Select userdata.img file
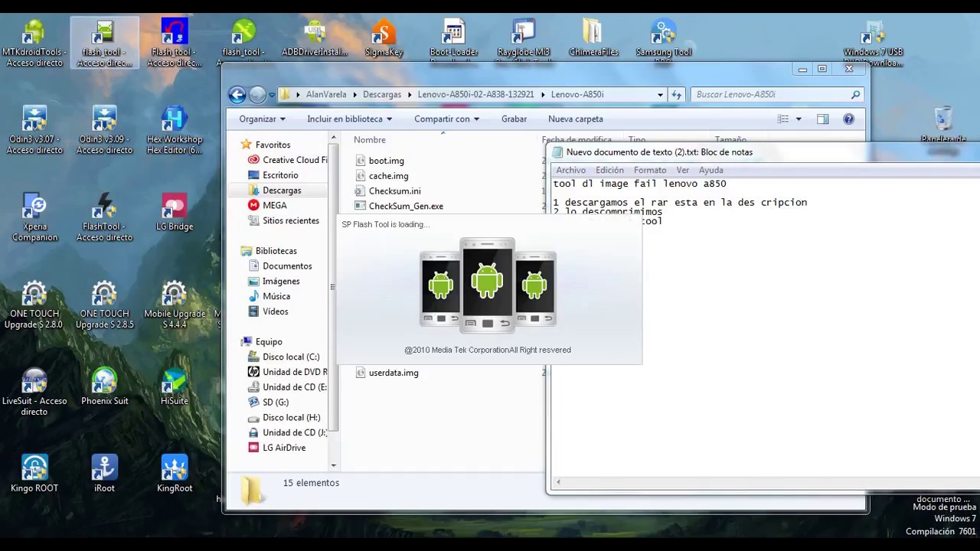 click(394, 373)
